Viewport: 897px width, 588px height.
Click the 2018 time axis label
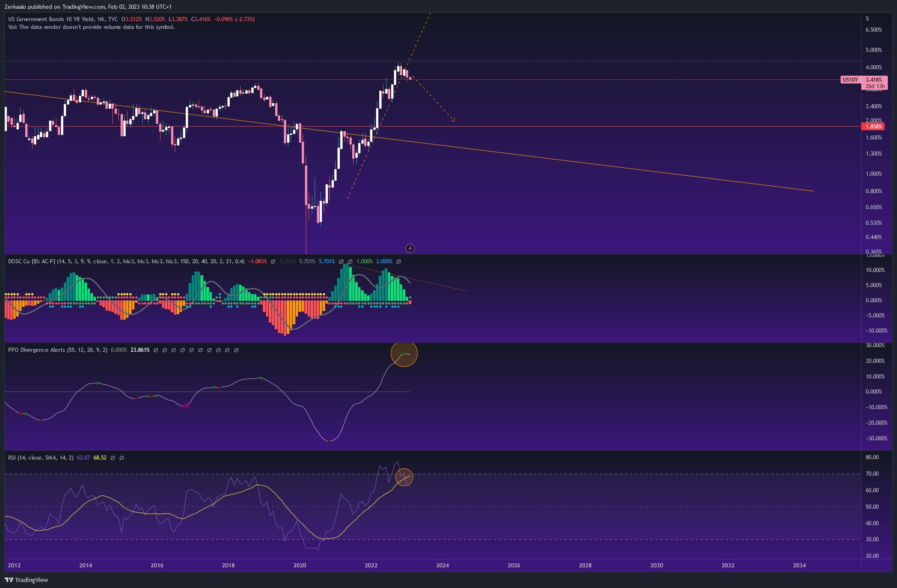[228, 565]
